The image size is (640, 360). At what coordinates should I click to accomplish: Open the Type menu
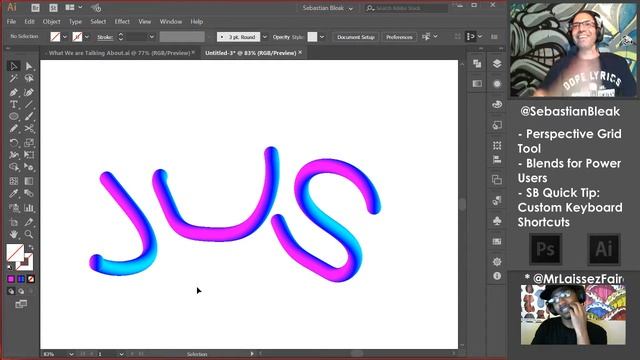pyautogui.click(x=75, y=22)
